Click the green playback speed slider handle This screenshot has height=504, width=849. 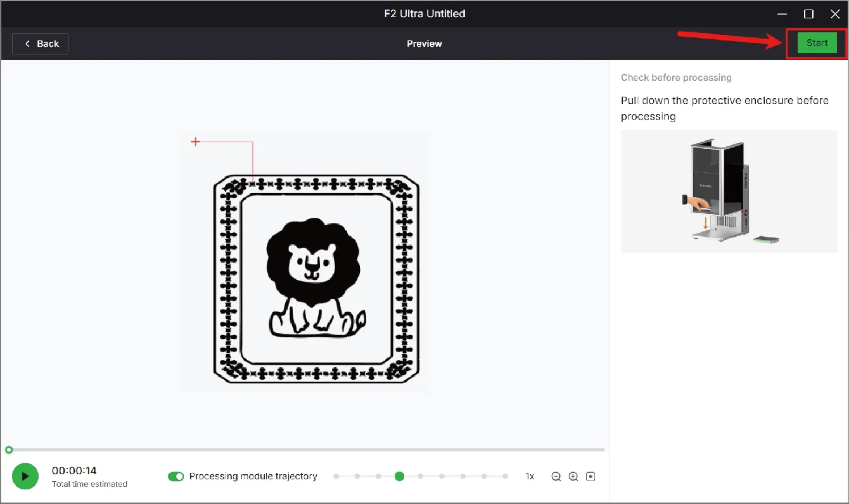coord(399,476)
